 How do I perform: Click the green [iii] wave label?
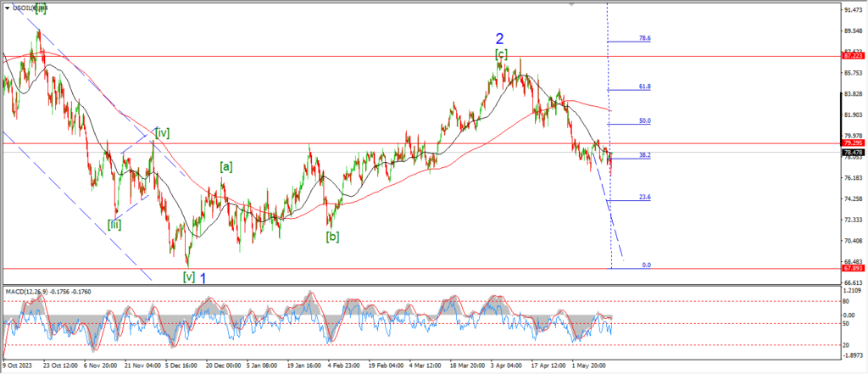point(115,224)
